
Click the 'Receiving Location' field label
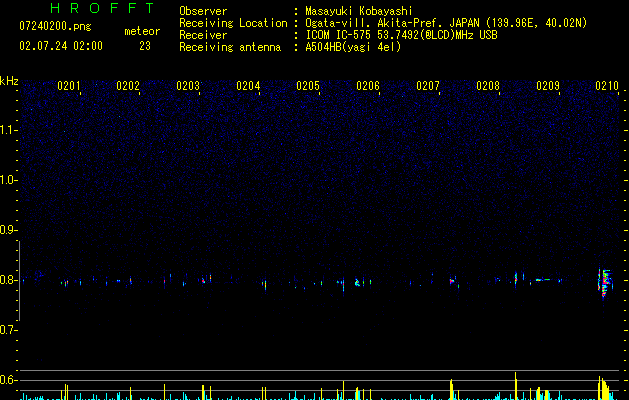pyautogui.click(x=233, y=23)
